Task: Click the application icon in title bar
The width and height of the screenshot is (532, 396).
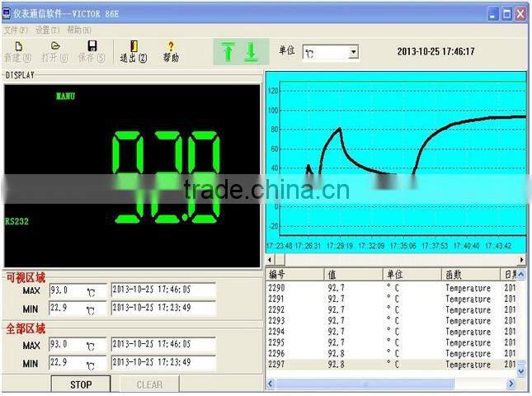Action: click(x=6, y=13)
